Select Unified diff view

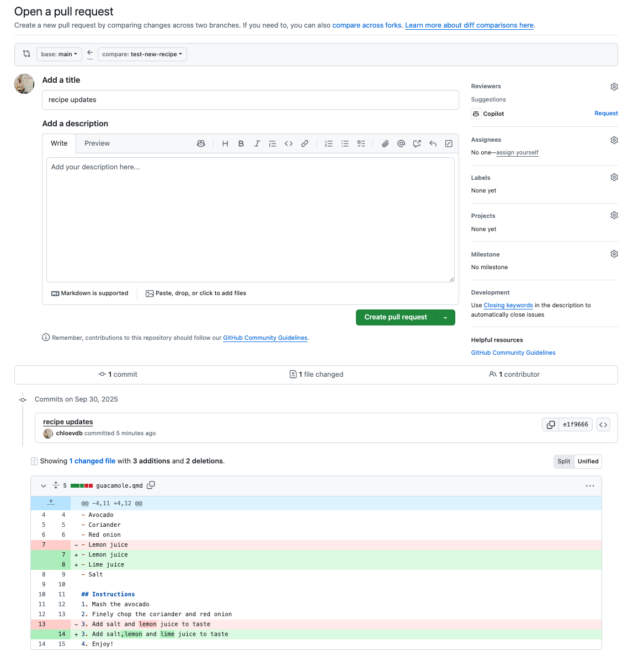[588, 462]
